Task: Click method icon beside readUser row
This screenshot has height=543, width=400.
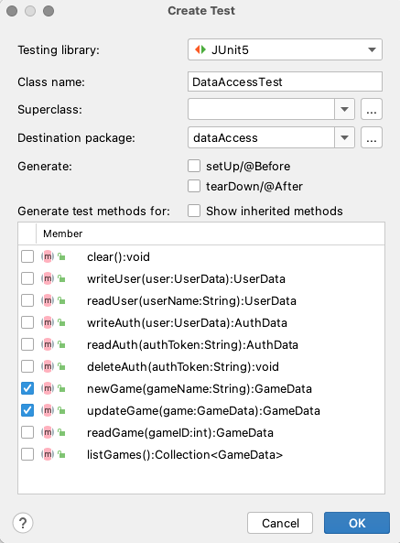Action: (47, 301)
